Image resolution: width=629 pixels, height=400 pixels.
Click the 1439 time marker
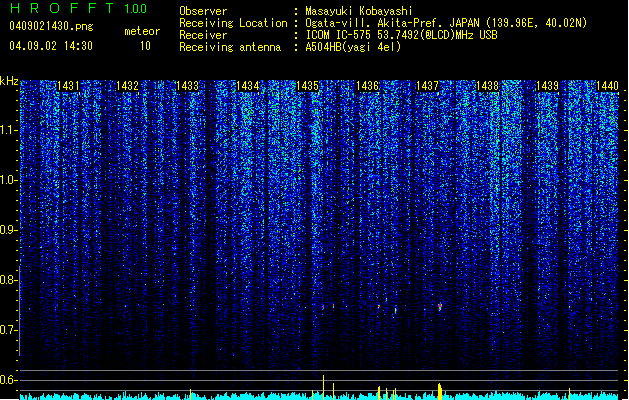(x=547, y=86)
